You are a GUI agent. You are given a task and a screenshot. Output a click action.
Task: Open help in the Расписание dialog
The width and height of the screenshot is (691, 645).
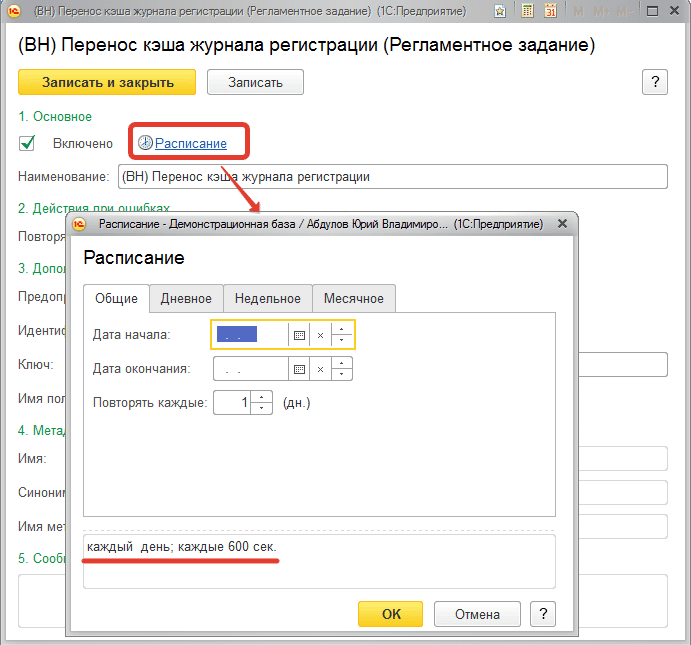(x=543, y=614)
